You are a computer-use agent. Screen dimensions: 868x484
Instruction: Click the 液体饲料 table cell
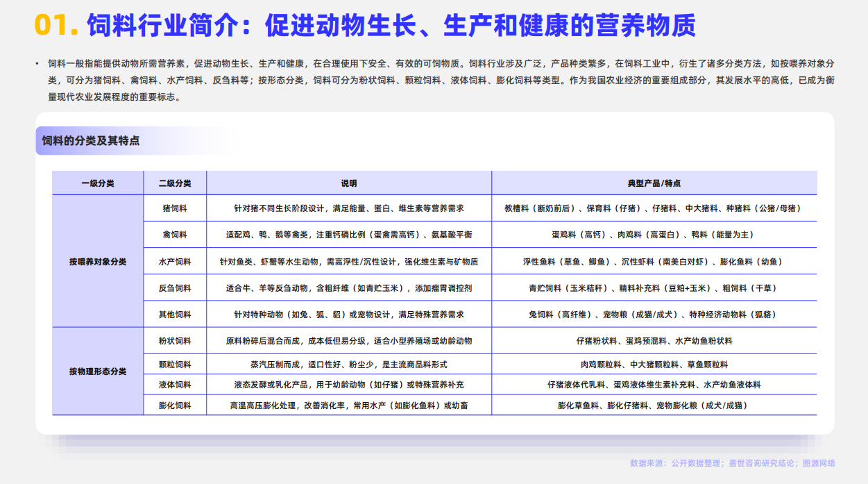click(175, 385)
